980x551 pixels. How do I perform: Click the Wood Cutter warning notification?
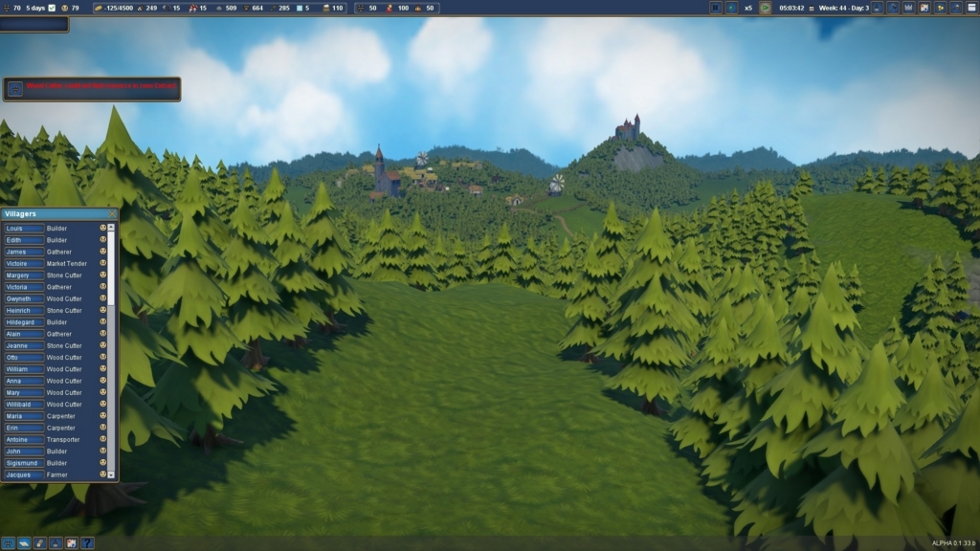click(x=92, y=89)
